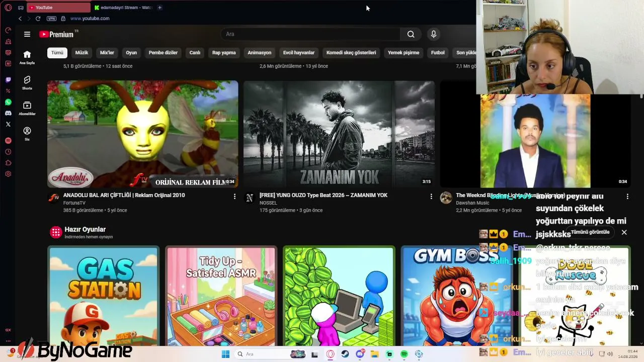Image resolution: width=644 pixels, height=362 pixels.
Task: Open more options for ZAMANIM YOK video
Action: [431, 197]
